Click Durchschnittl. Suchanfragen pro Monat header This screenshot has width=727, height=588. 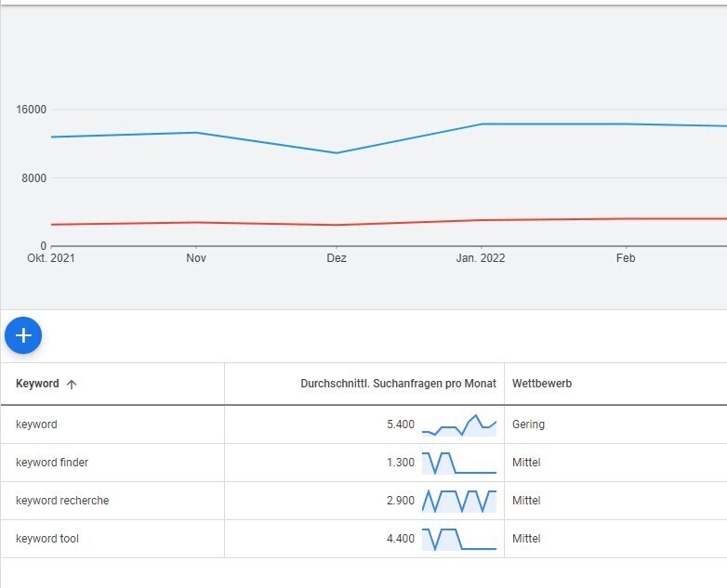[398, 384]
